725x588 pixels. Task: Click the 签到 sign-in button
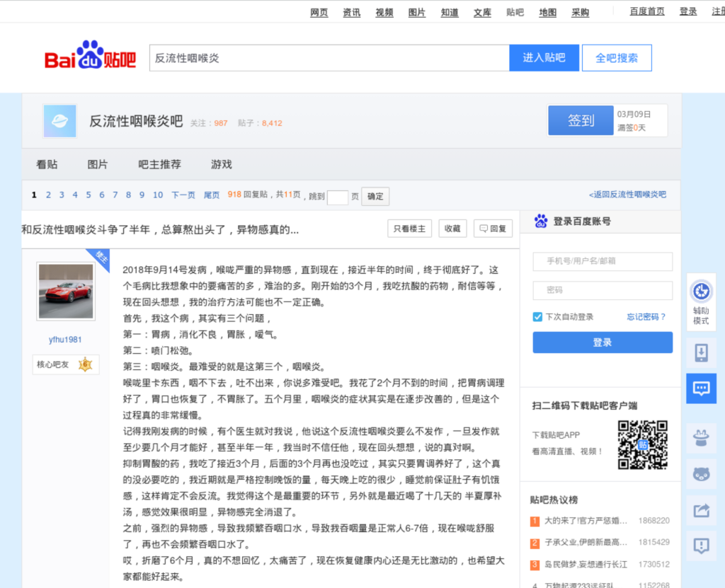(x=581, y=120)
